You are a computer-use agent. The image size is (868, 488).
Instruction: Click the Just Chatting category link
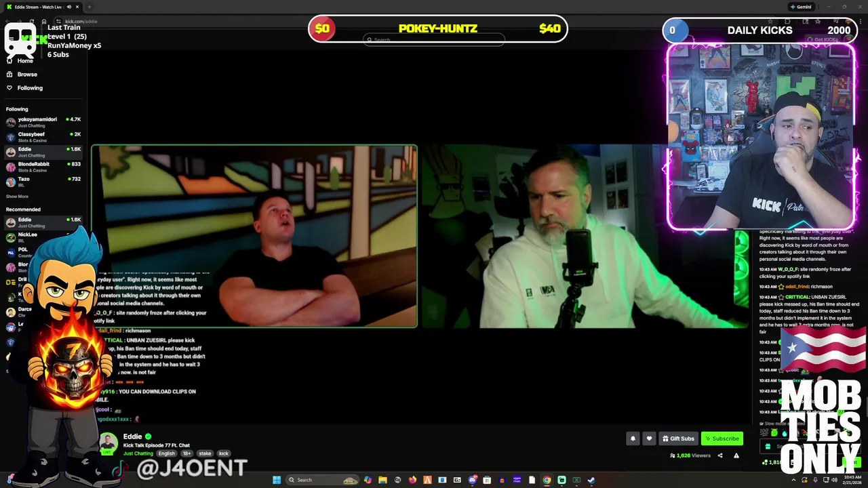coord(138,453)
